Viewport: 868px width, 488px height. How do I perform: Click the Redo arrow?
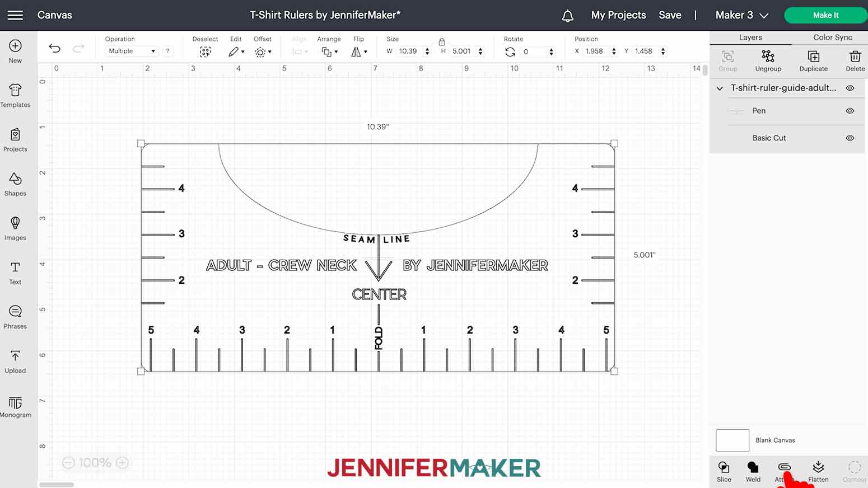tap(78, 48)
